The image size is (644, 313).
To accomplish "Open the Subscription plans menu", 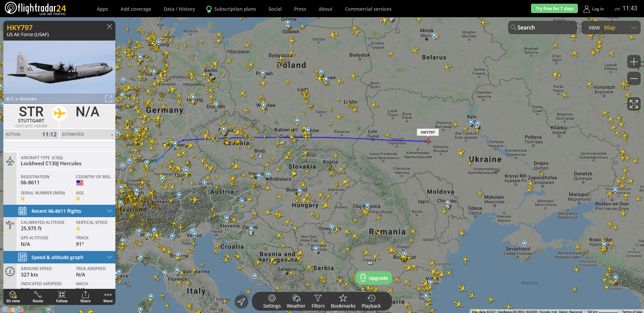I will point(231,9).
